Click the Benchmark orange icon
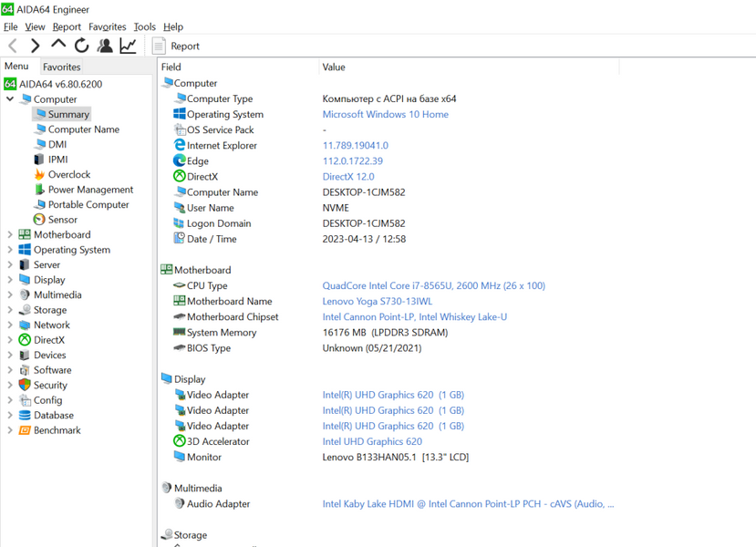 (x=25, y=430)
